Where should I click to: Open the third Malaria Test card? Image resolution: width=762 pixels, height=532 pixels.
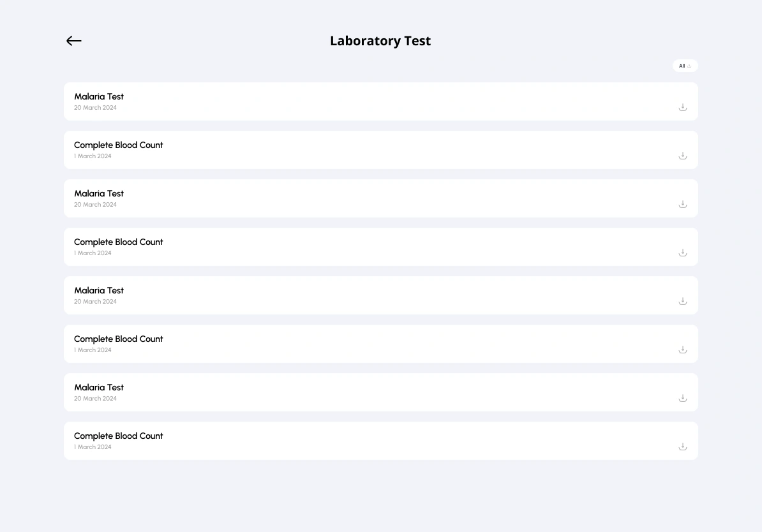(380, 295)
